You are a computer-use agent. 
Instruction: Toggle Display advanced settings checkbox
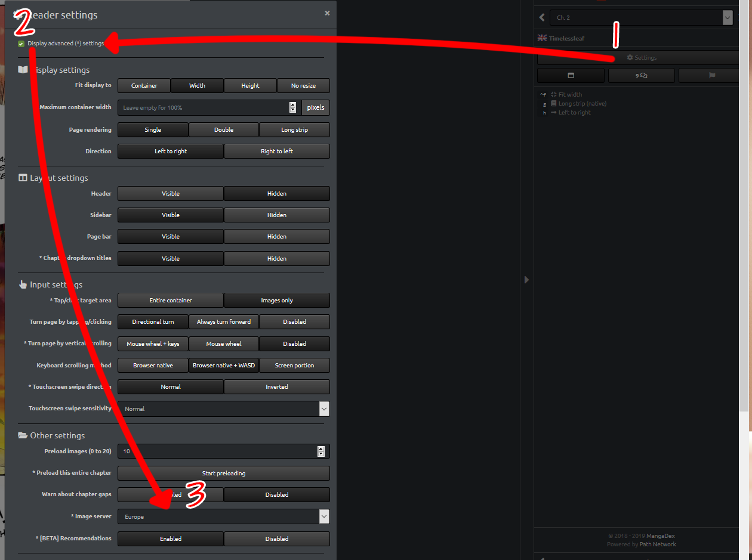click(21, 44)
